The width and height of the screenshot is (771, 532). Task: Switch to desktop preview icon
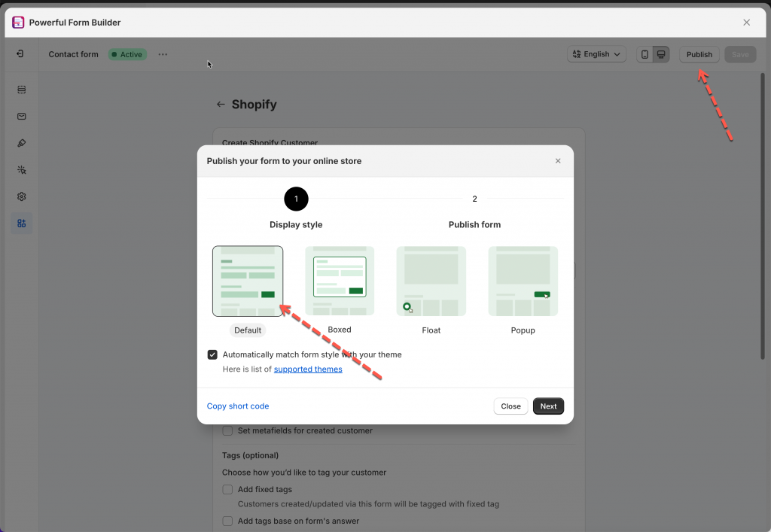point(661,54)
